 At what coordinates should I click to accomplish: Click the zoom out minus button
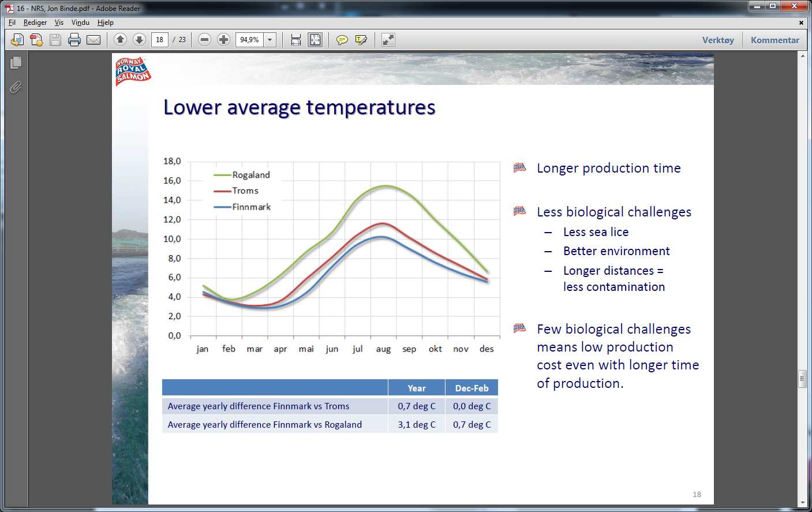click(204, 39)
